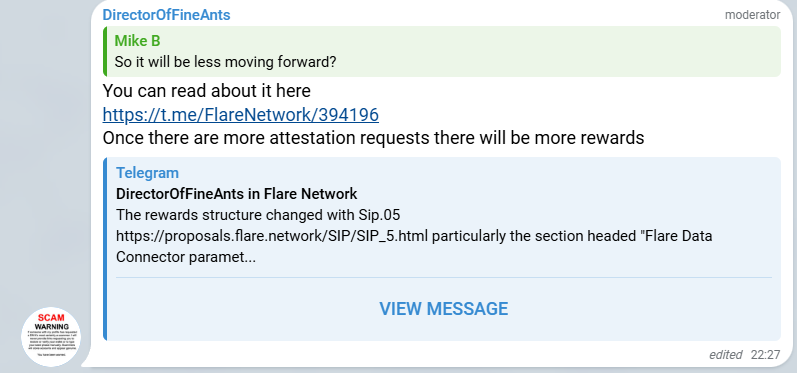This screenshot has height=373, width=797.
Task: Click the green bar of the reply quote
Action: 105,51
